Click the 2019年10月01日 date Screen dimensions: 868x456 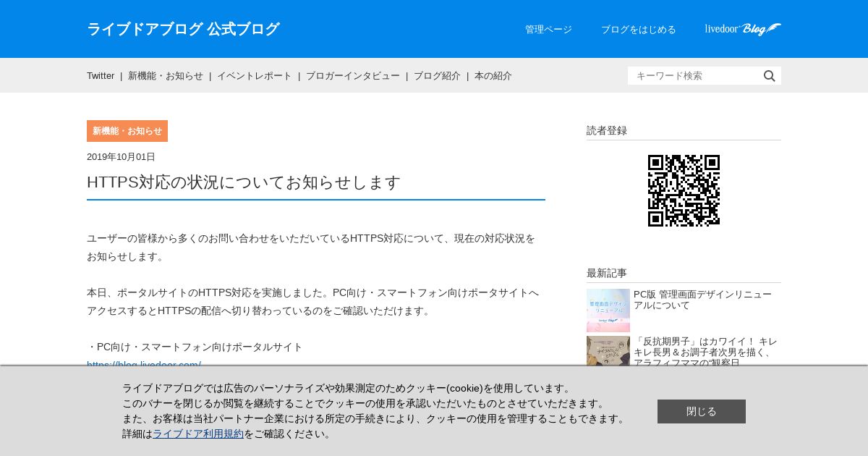point(121,157)
